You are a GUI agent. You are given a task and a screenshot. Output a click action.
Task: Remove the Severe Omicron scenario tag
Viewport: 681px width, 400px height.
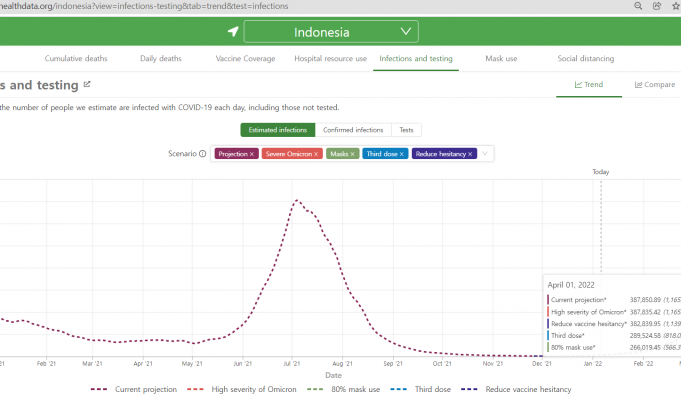point(316,154)
